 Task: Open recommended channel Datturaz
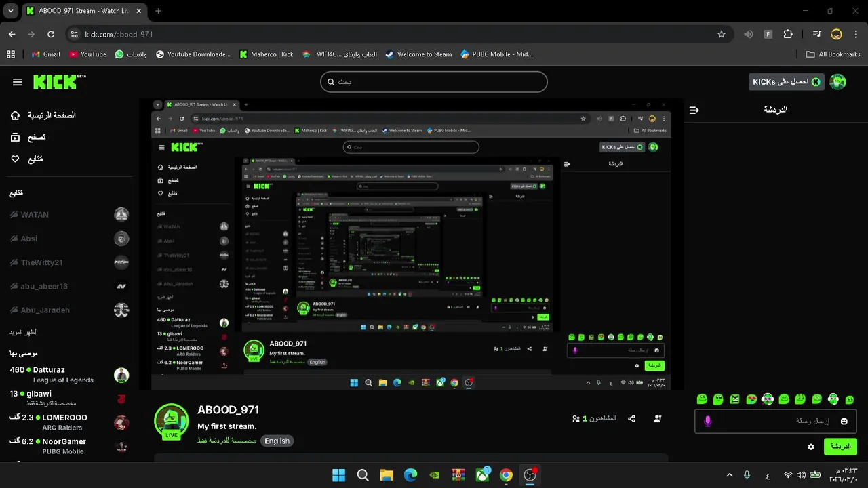(x=69, y=375)
